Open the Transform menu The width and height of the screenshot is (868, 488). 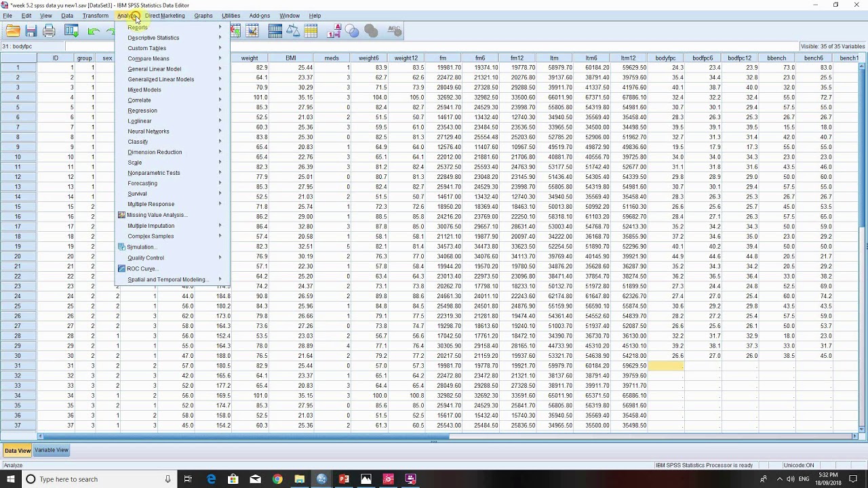pos(95,16)
